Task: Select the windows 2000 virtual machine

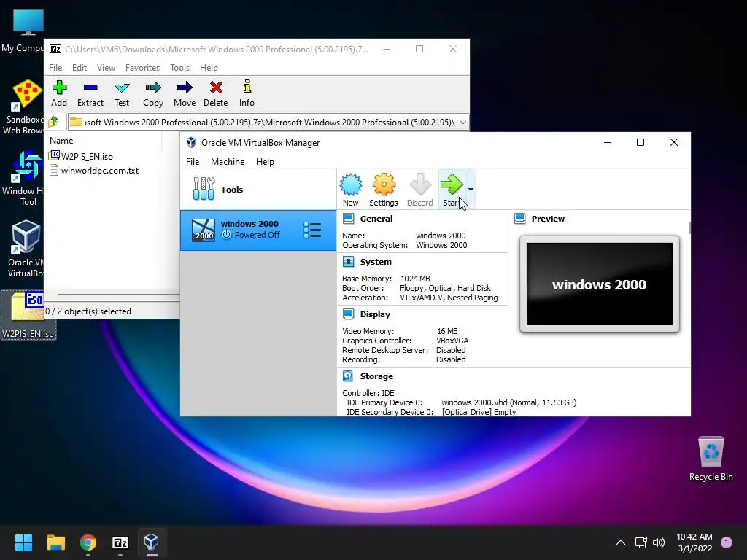Action: click(258, 230)
